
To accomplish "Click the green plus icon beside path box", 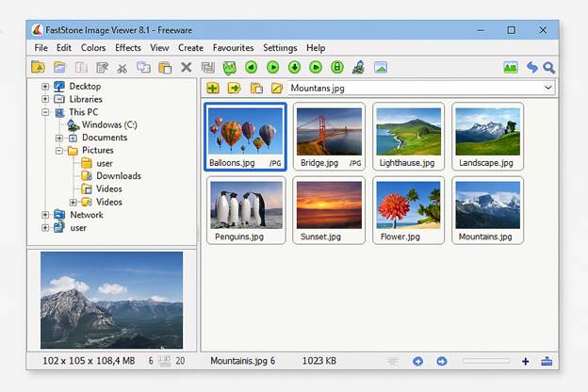I will (213, 89).
